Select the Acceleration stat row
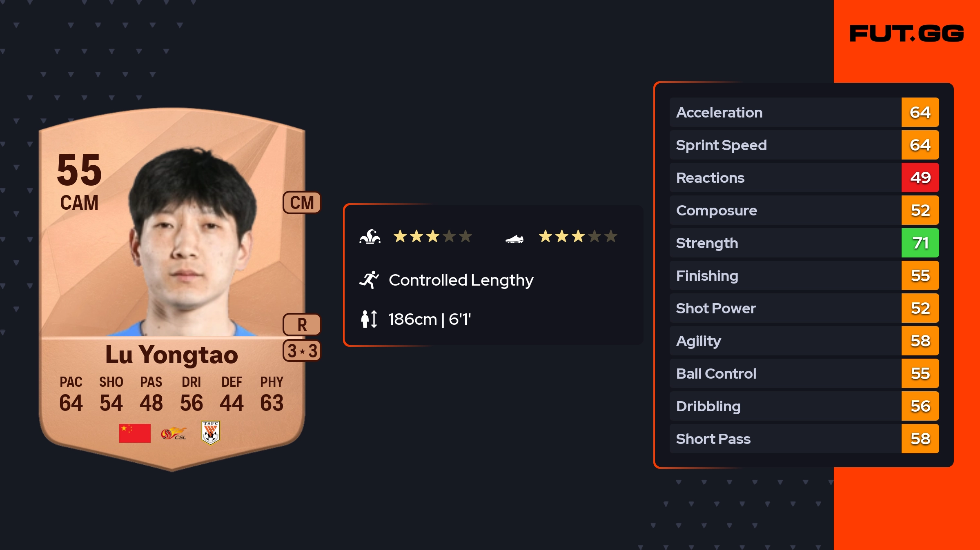Image resolution: width=980 pixels, height=550 pixels. pyautogui.click(x=784, y=113)
